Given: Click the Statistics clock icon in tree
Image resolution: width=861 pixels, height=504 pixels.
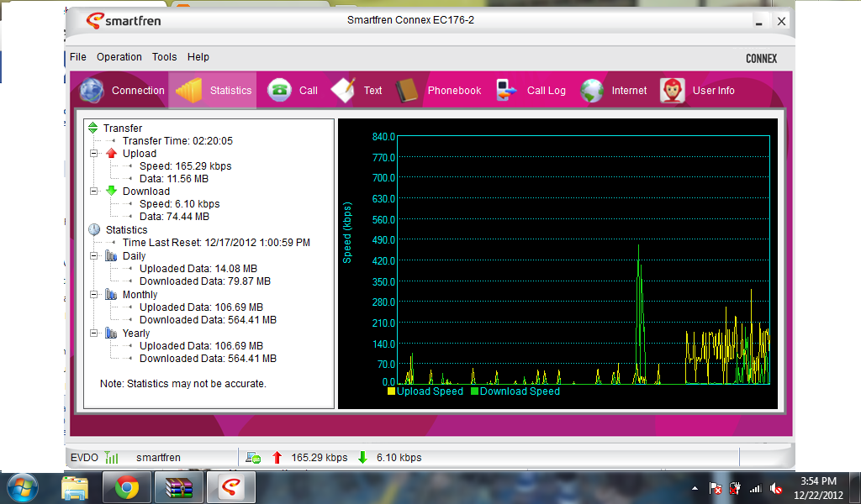Looking at the screenshot, I should coord(94,229).
